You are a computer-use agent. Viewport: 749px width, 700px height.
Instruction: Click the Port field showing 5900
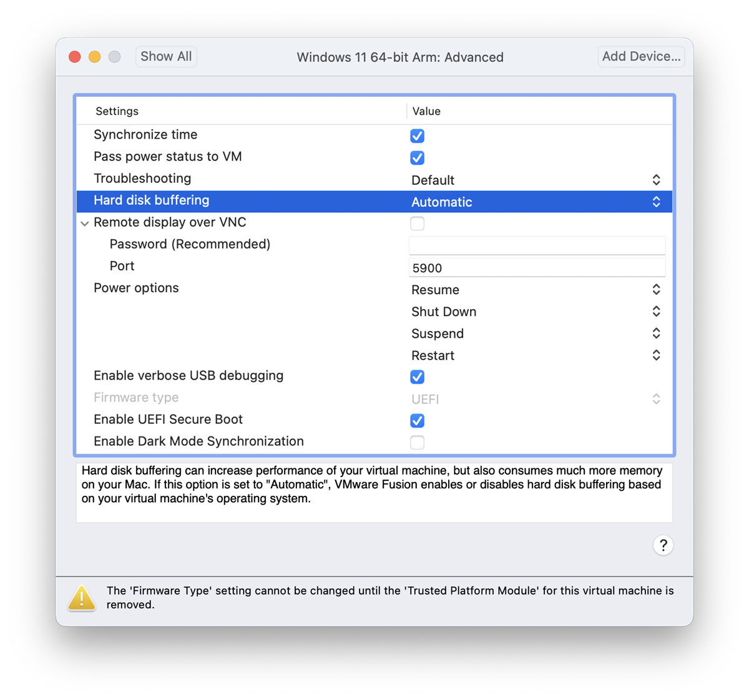537,268
